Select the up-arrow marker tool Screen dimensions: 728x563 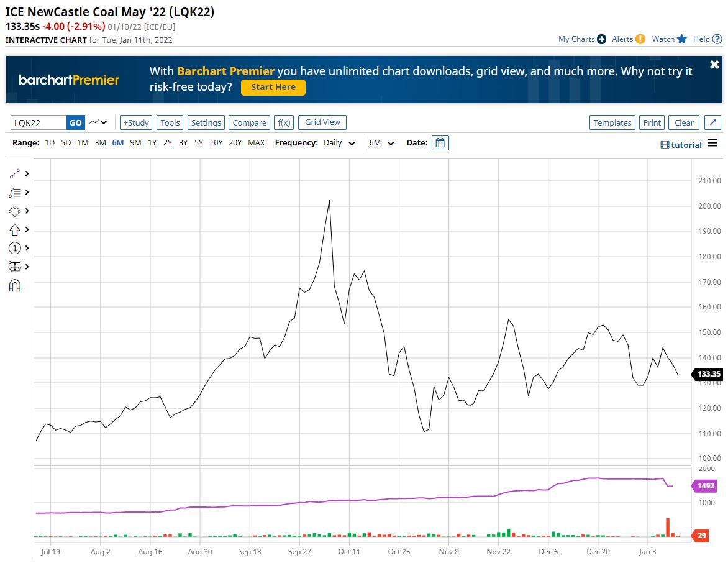click(x=15, y=230)
